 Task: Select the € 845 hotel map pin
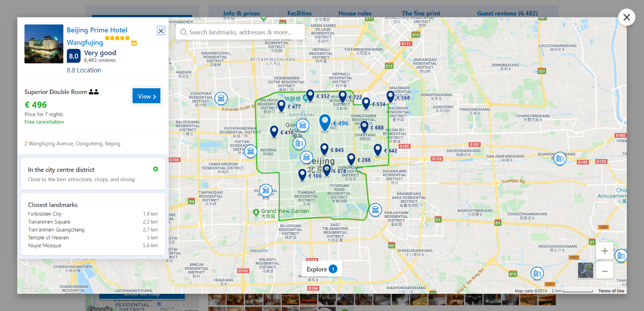[x=325, y=149]
